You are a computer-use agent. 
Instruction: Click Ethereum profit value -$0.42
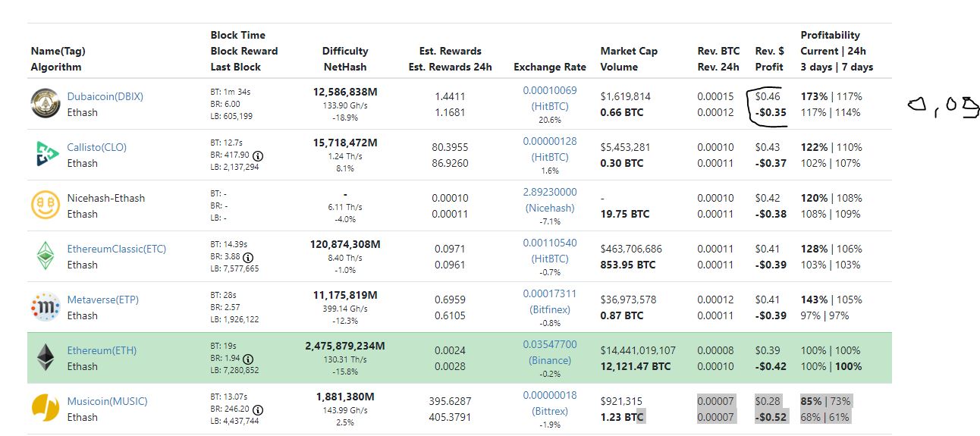click(771, 366)
